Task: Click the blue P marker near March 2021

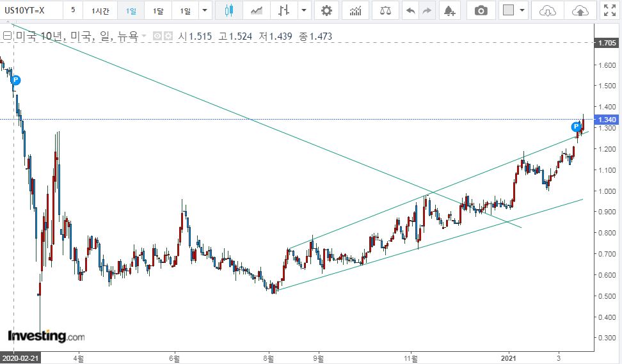Action: click(575, 127)
